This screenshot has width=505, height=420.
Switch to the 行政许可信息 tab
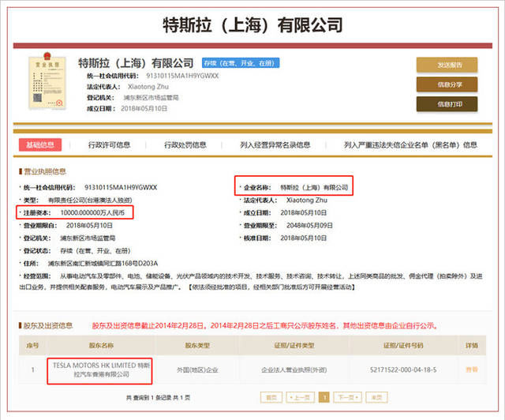coord(109,145)
